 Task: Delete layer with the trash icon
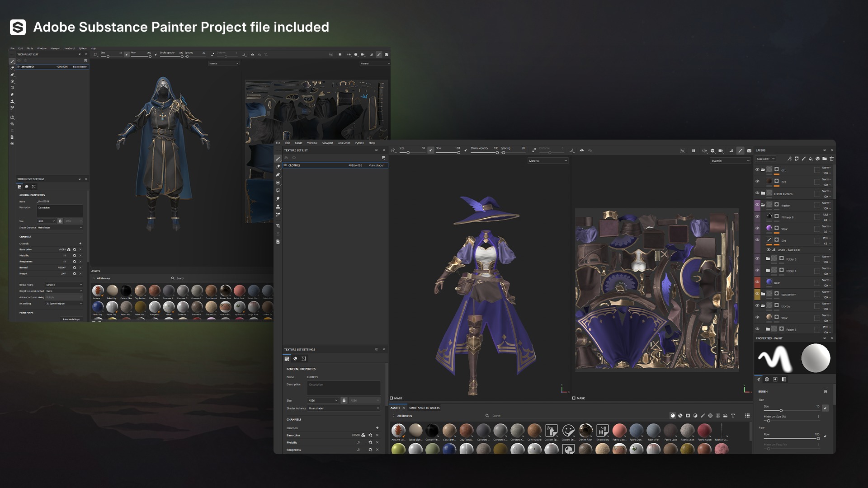point(831,159)
